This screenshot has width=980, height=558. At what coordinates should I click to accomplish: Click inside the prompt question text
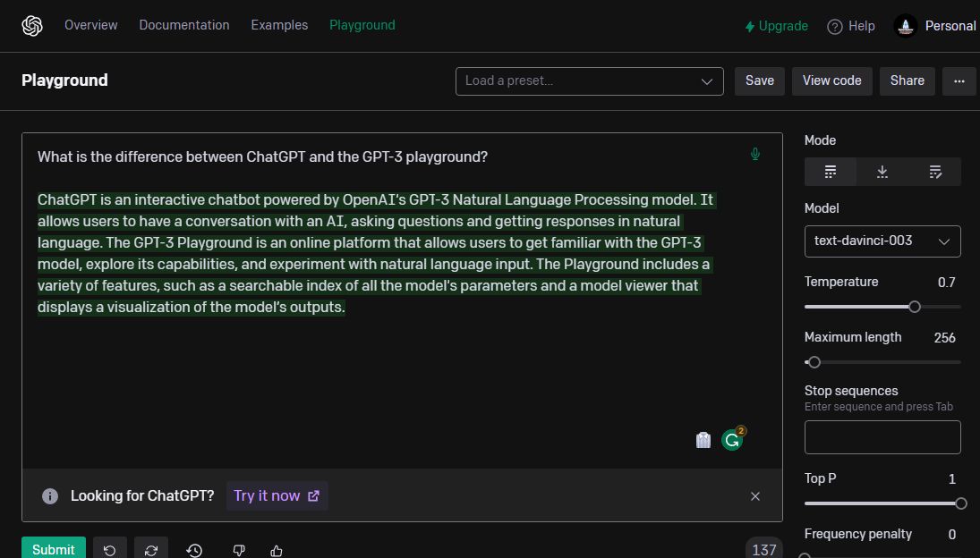coord(262,156)
